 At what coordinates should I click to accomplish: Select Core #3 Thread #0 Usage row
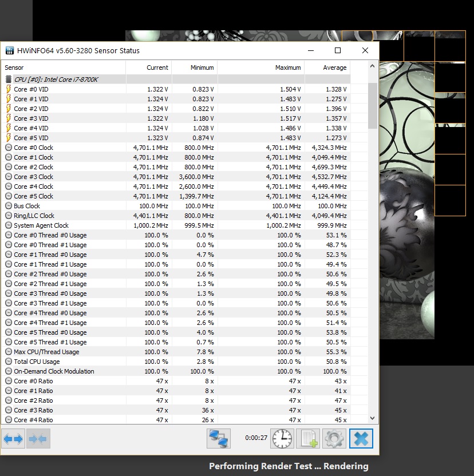pos(176,293)
